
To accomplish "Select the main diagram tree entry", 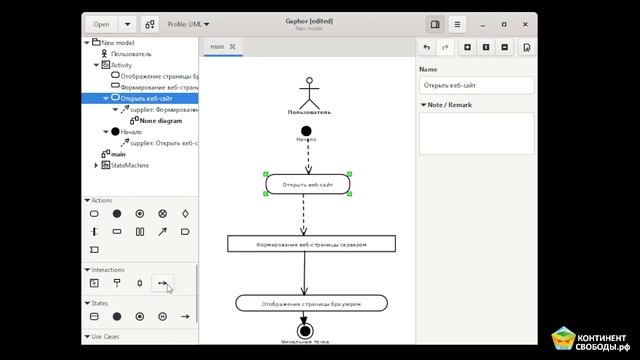I will pyautogui.click(x=118, y=154).
